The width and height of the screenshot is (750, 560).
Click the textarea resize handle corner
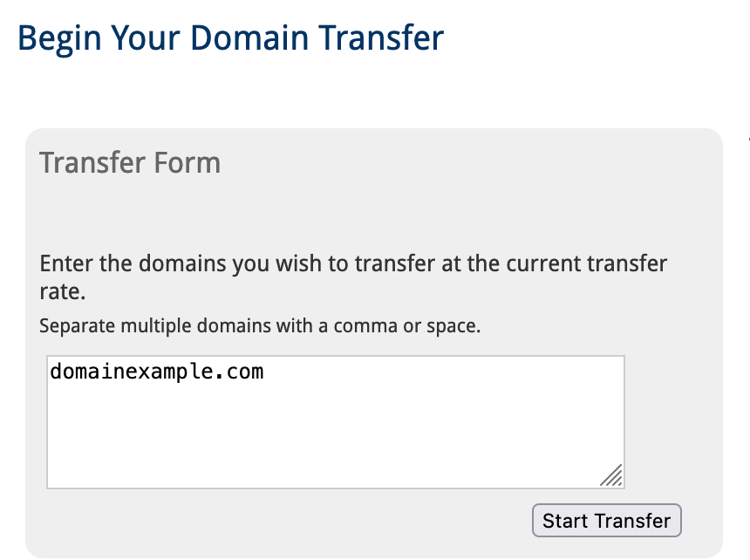[x=612, y=475]
